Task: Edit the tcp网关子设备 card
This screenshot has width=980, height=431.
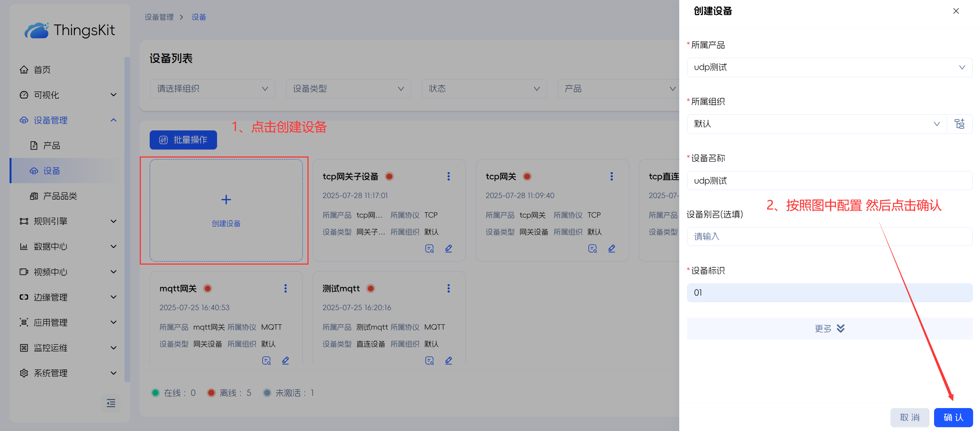Action: pyautogui.click(x=449, y=249)
